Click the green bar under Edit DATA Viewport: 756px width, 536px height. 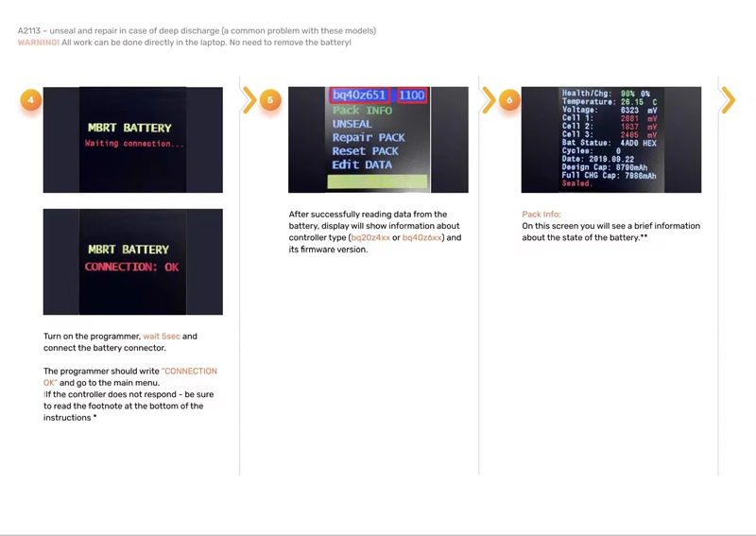pyautogui.click(x=377, y=182)
